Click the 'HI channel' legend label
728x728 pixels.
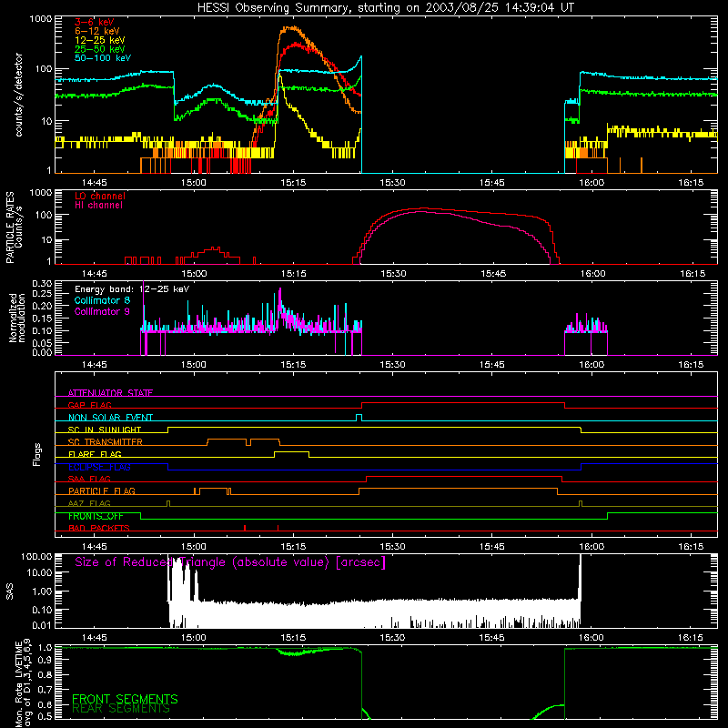[99, 206]
